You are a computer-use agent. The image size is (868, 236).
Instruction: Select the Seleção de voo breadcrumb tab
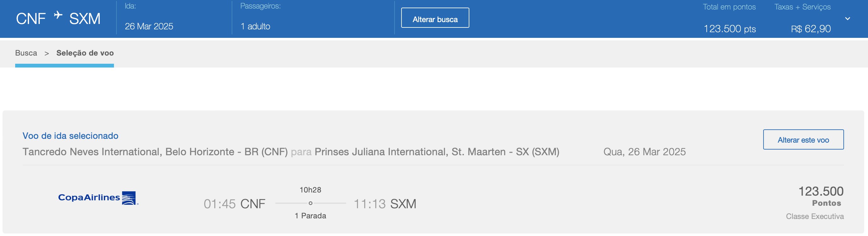pyautogui.click(x=85, y=53)
